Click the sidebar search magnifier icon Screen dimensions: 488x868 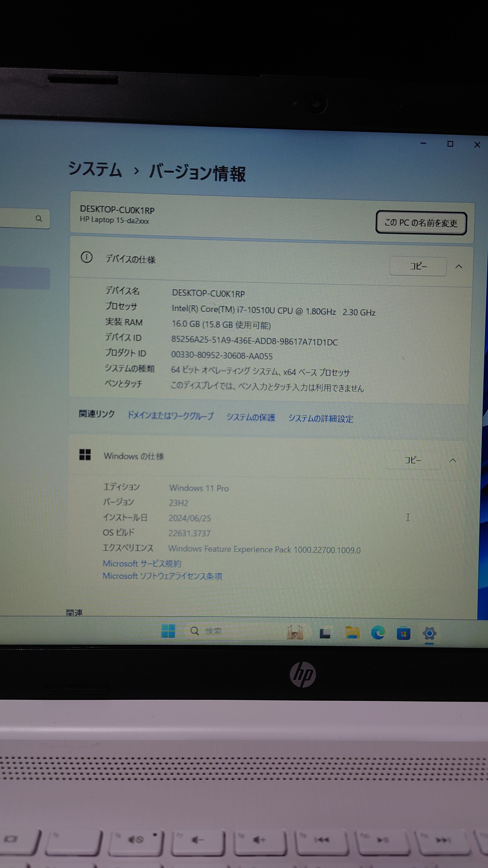[x=39, y=219]
